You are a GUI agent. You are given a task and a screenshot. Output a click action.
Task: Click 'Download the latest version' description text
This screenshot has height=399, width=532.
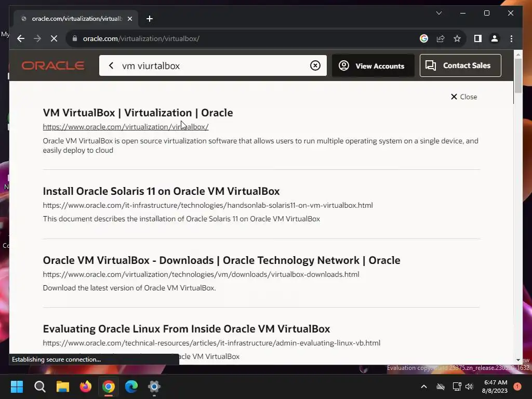coord(129,288)
